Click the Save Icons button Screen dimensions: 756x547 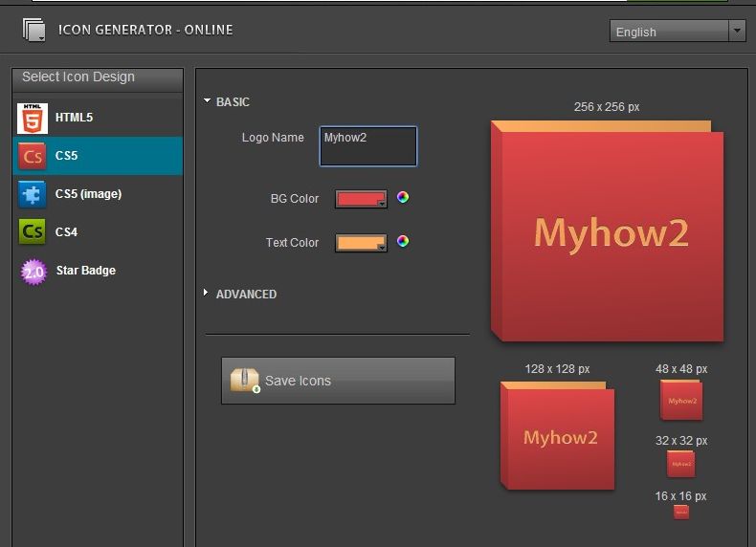pyautogui.click(x=338, y=381)
